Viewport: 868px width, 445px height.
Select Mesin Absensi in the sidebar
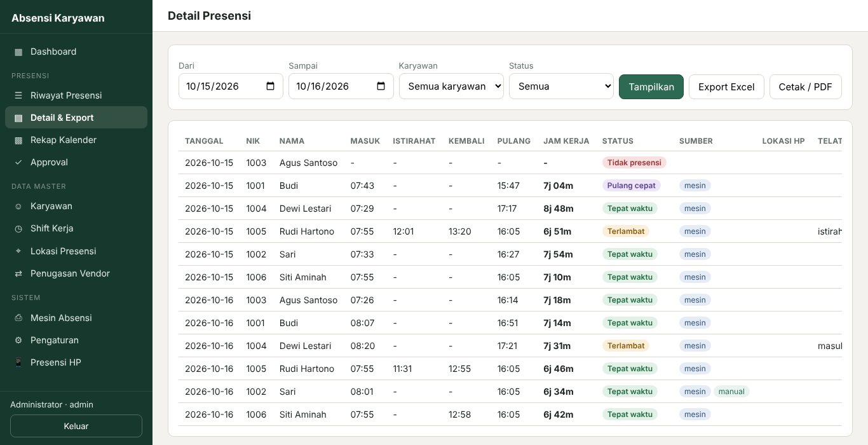click(x=76, y=318)
